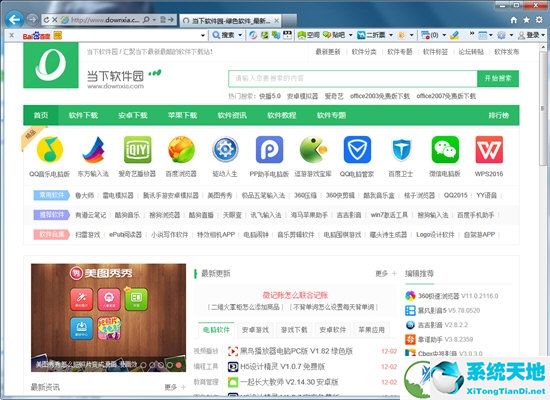
Task: Click the 空间 button in Baidu toolbar
Action: (309, 35)
